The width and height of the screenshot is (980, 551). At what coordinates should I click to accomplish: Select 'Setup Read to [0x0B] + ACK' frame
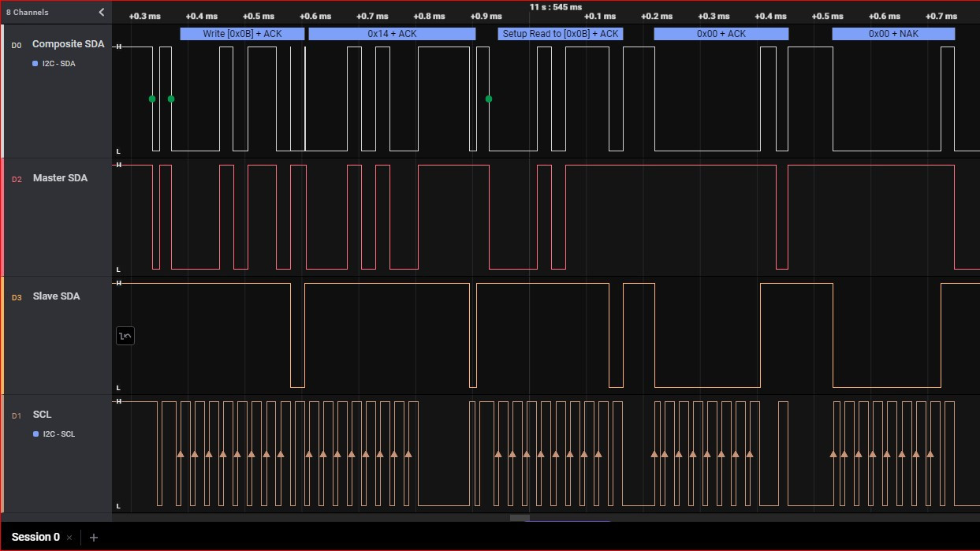561,34
